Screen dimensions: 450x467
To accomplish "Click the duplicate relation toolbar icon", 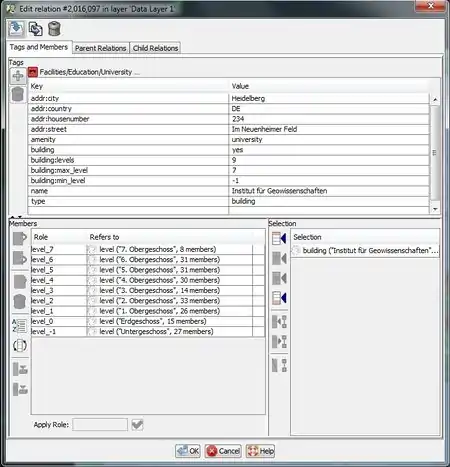I will [35, 29].
